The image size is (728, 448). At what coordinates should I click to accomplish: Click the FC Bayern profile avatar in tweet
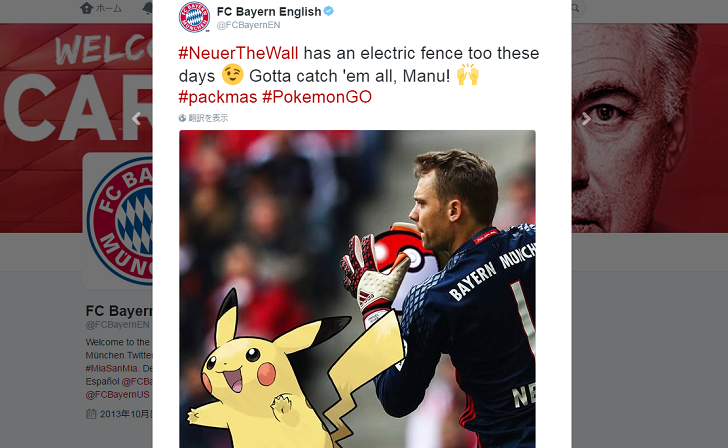coord(194,17)
